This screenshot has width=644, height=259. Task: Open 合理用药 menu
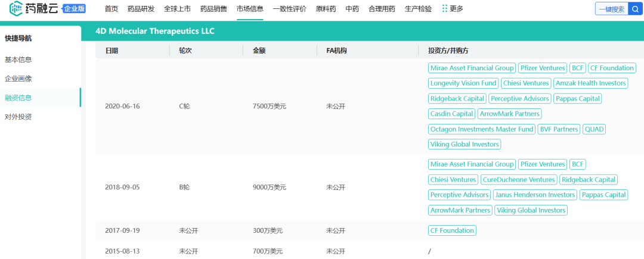(x=382, y=8)
